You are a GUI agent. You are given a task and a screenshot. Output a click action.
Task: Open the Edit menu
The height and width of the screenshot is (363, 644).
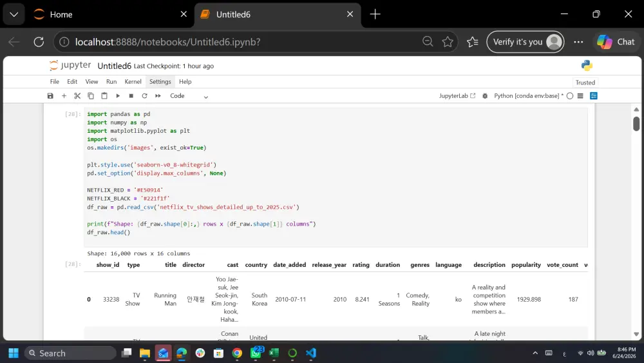(72, 82)
